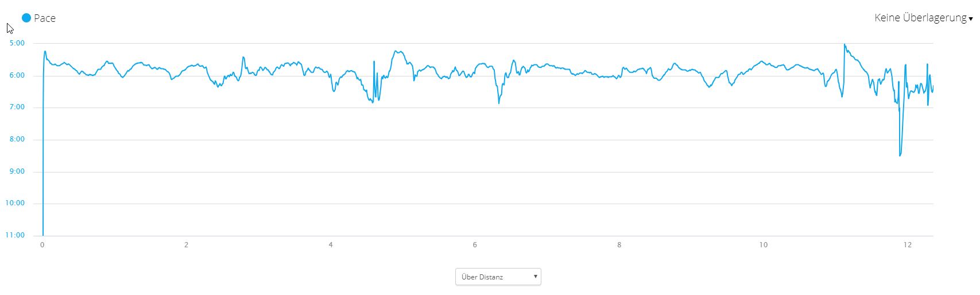Viewport: 980px width, 295px height.
Task: Click the 8:00 pace axis label
Action: click(x=17, y=139)
